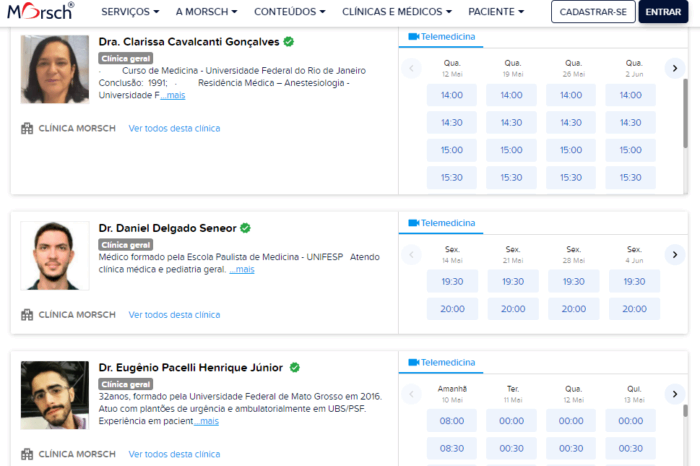Advance Dr. Eugênio's schedule with right arrow
The width and height of the screenshot is (700, 466).
tap(674, 394)
